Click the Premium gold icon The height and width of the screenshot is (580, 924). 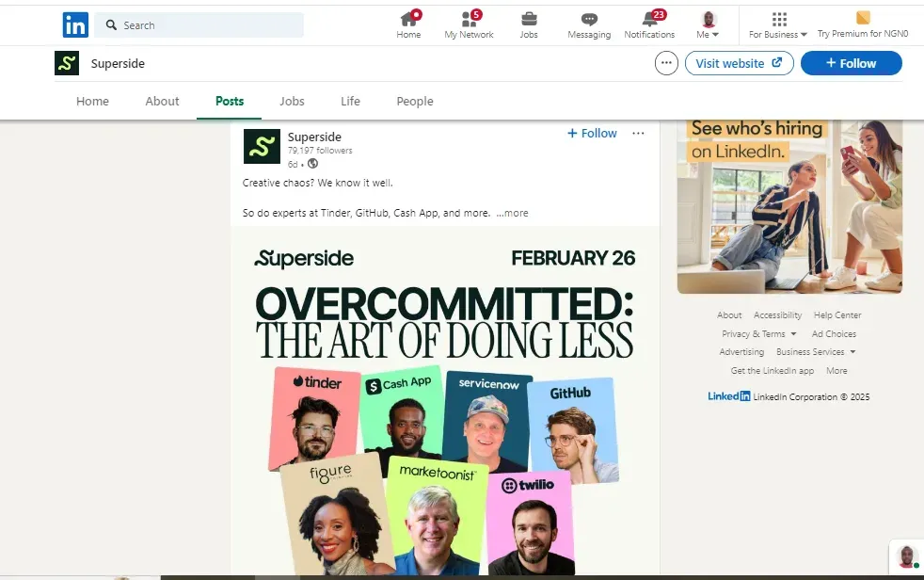point(863,18)
